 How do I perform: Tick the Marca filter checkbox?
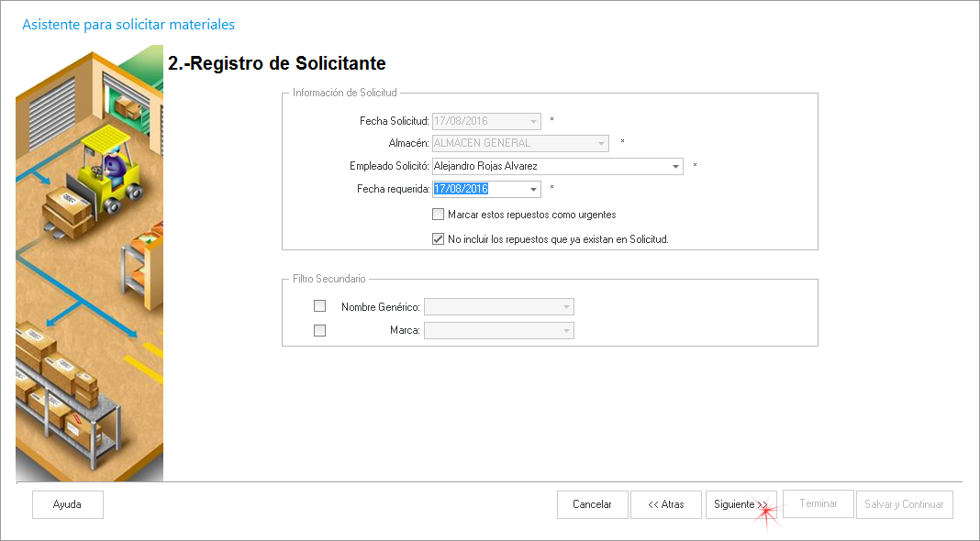point(319,331)
